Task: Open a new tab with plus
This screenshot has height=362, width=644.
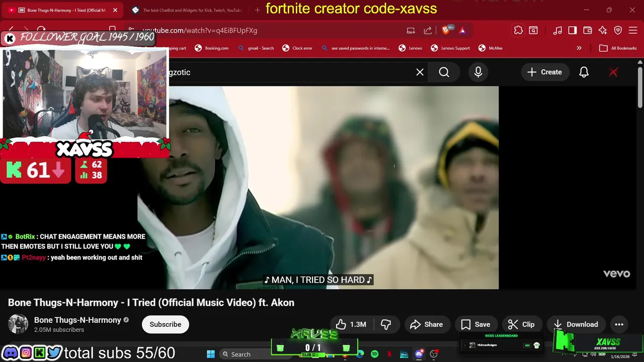Action: coord(258,10)
